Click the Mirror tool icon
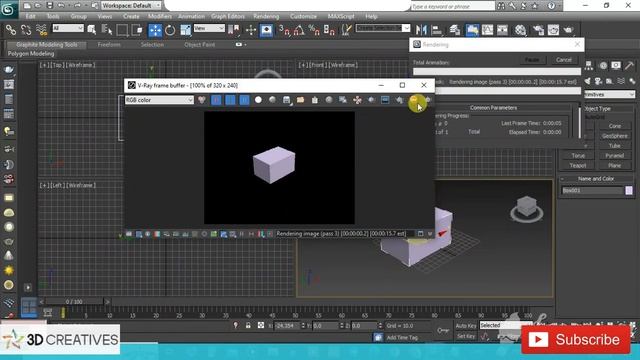Screen dimensions: 640x360 pyautogui.click(x=421, y=30)
